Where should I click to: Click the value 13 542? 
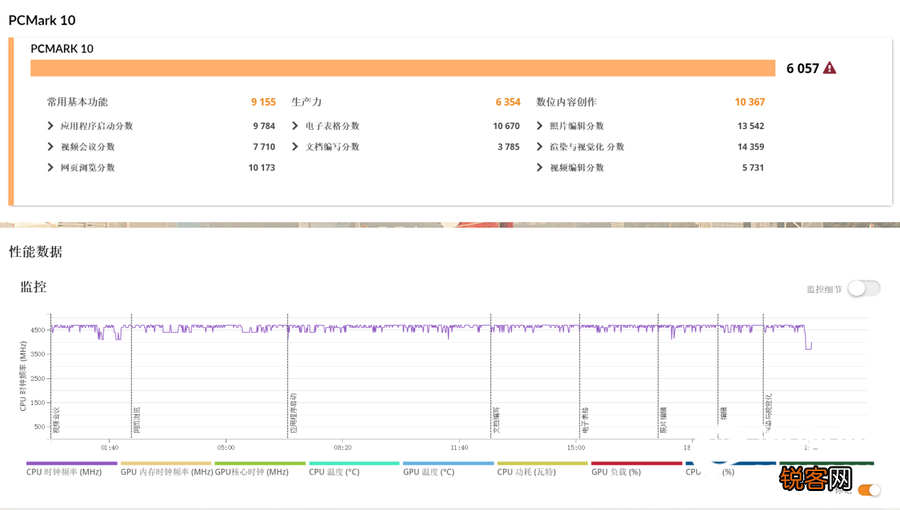click(x=751, y=126)
